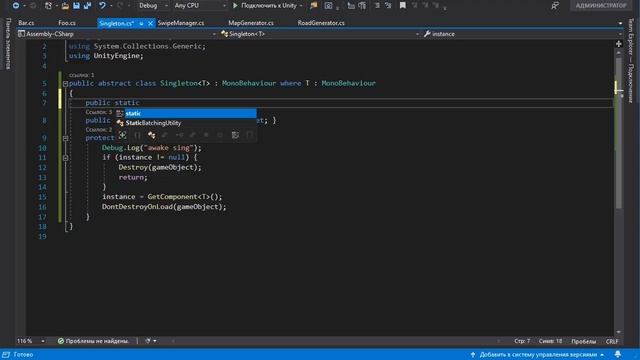Open the Singleton<T> type navigation dropdown
This screenshot has width=640, height=360.
point(319,34)
